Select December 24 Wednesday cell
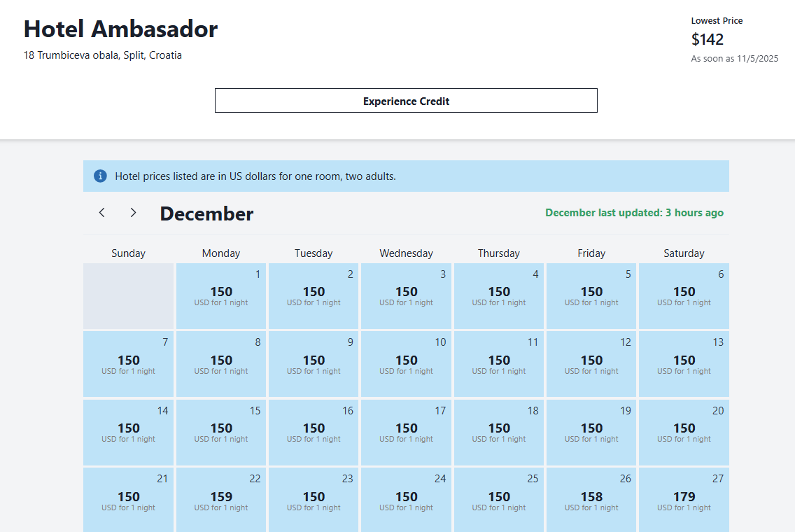This screenshot has height=532, width=795. pyautogui.click(x=406, y=500)
